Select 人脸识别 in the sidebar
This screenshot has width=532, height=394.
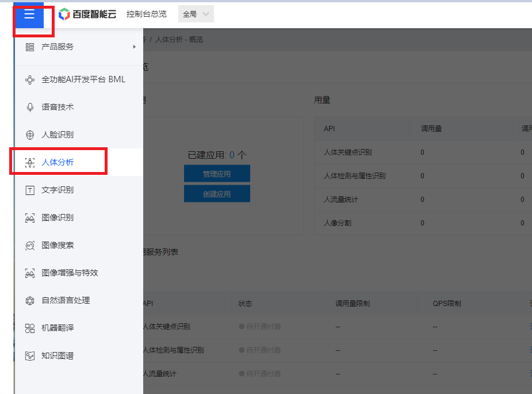(x=79, y=135)
